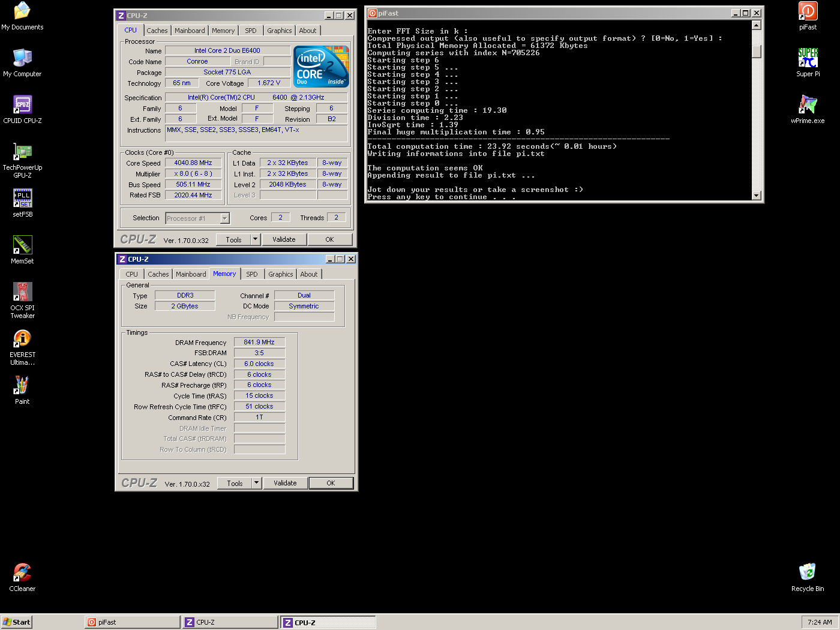
Task: Click the Bus Speed value 505.11 MHz
Action: tap(193, 184)
